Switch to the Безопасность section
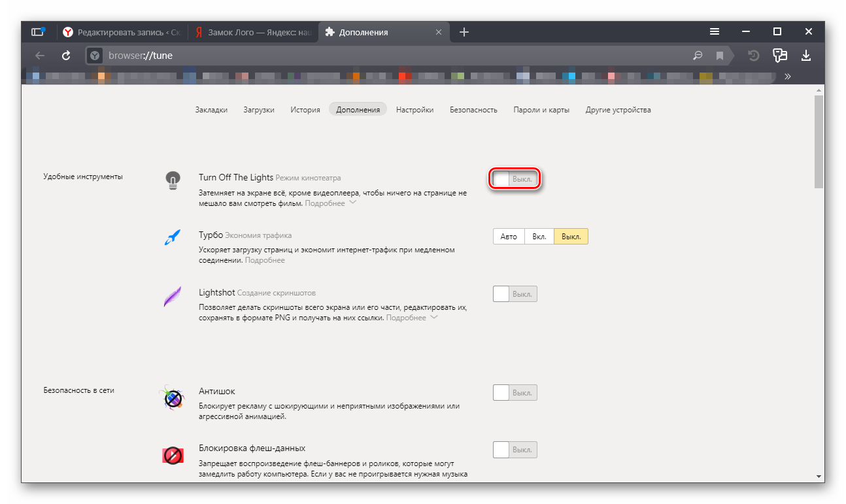 coord(473,110)
